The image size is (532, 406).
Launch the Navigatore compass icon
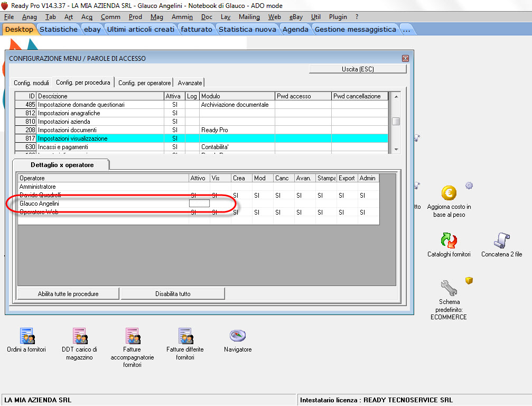point(238,336)
